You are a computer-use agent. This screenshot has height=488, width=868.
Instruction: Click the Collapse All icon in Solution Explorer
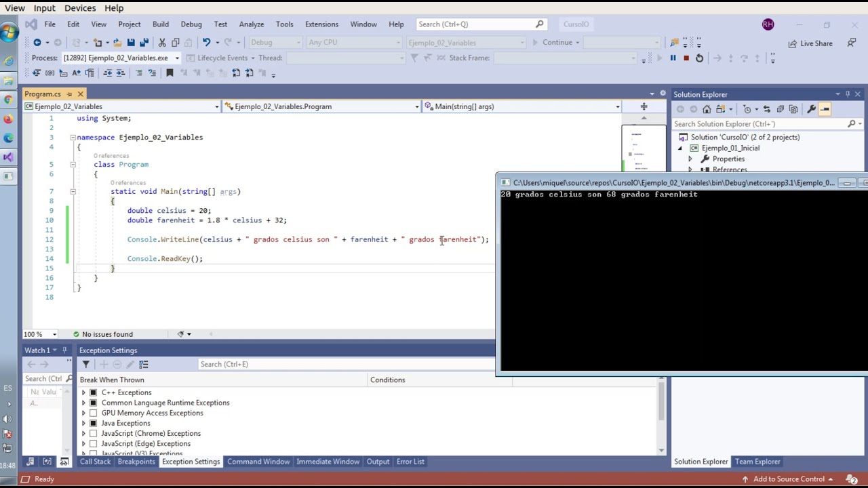pos(780,109)
